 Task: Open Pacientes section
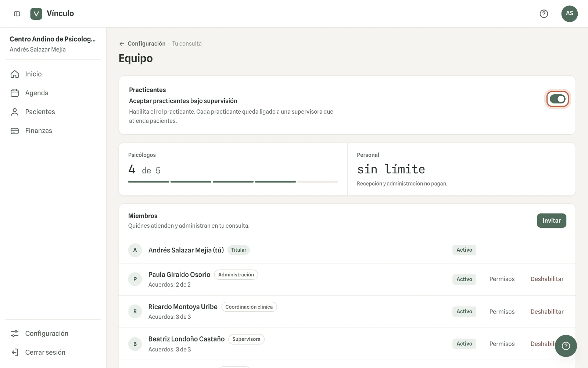(40, 112)
